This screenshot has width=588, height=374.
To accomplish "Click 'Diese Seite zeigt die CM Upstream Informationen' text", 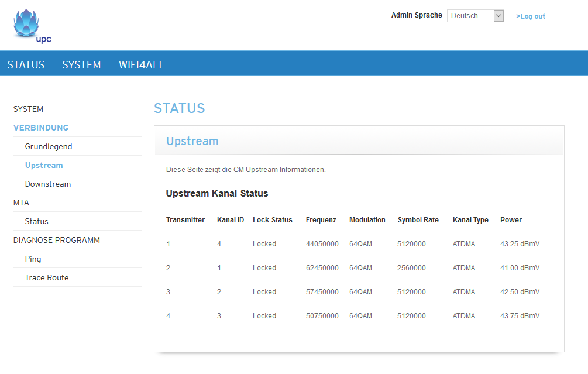I will [246, 170].
